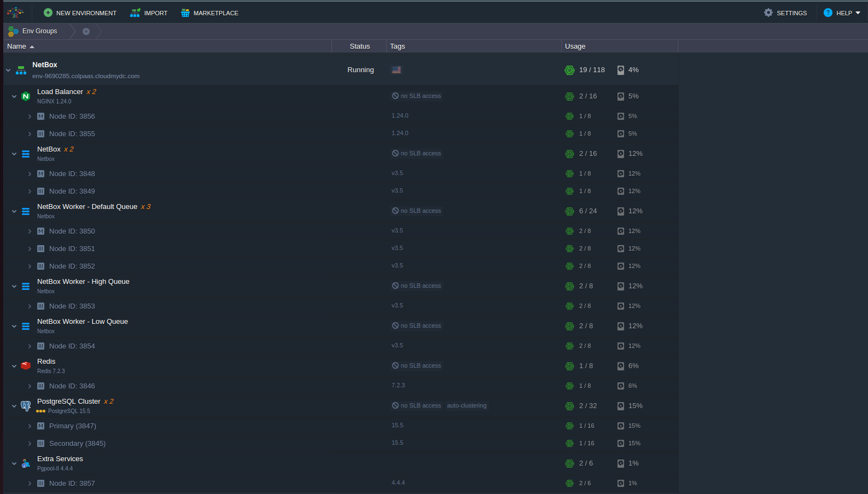The image size is (868, 494).
Task: Click cloudlet usage icon in NetBox environment row
Action: coord(569,70)
